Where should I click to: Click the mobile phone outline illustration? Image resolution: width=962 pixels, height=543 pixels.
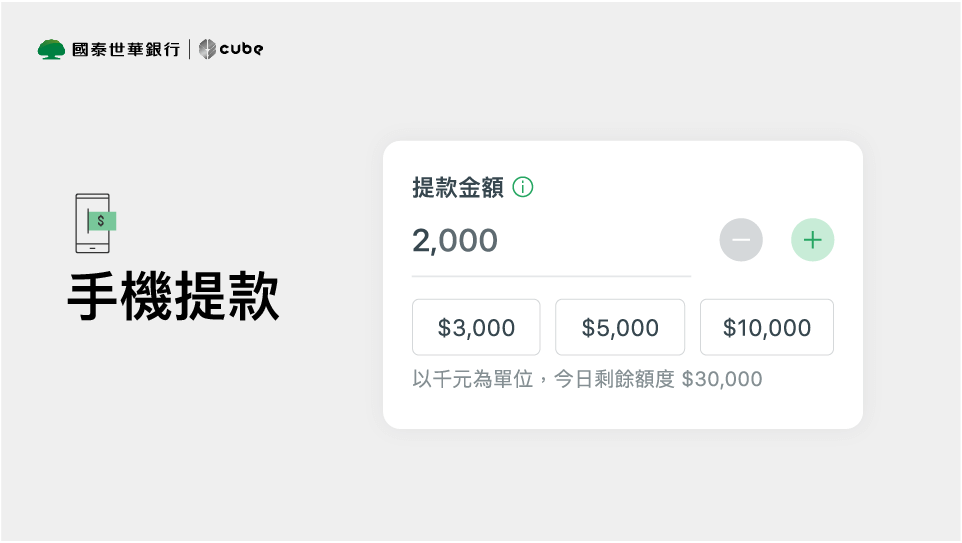pos(91,223)
